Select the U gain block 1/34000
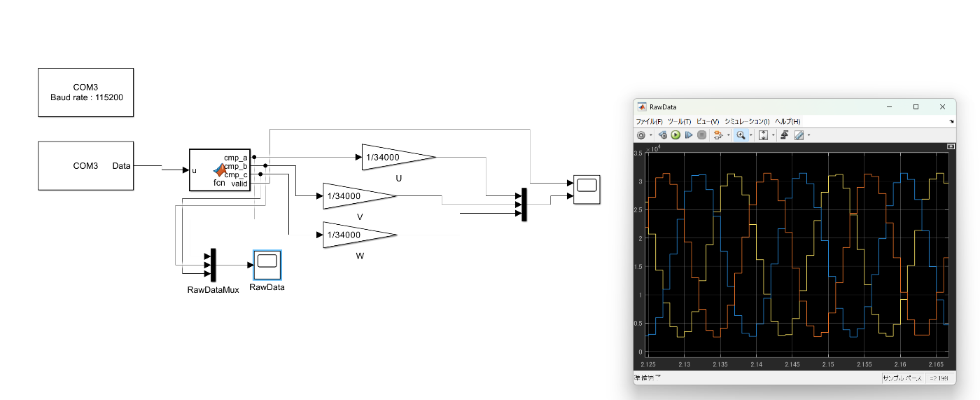980x400 pixels. 399,157
